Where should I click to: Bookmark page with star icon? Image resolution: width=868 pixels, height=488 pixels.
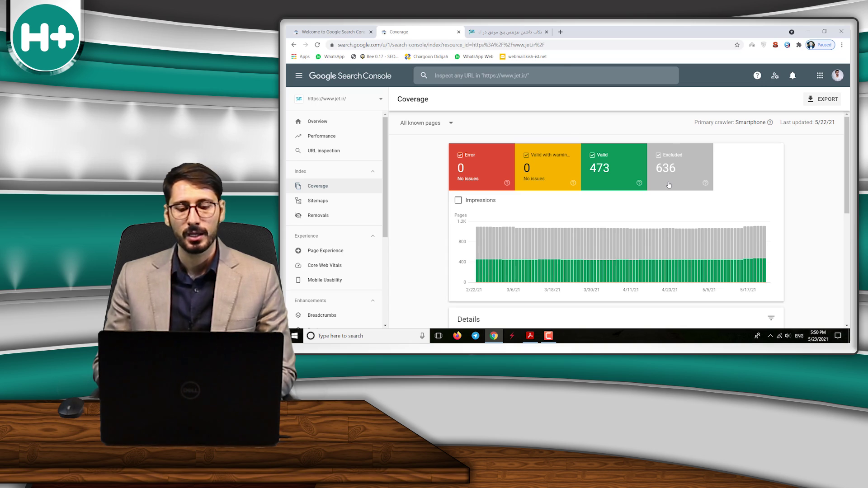tap(737, 45)
